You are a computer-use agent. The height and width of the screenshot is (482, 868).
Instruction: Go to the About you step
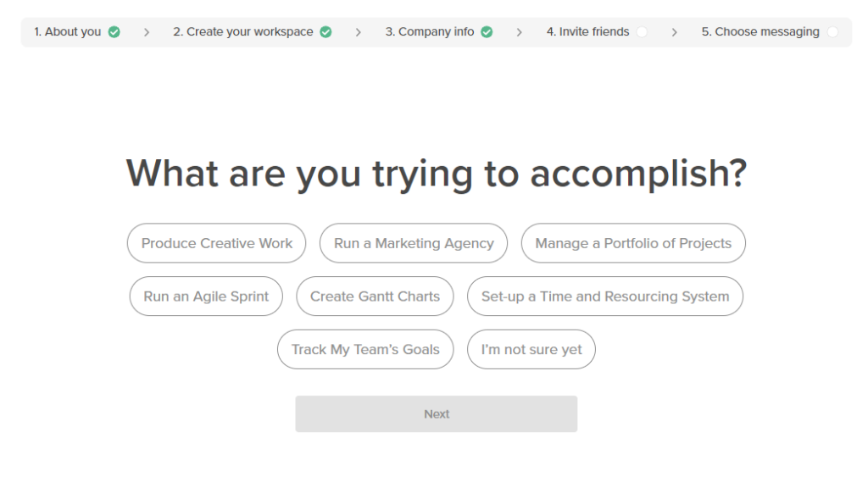(68, 32)
